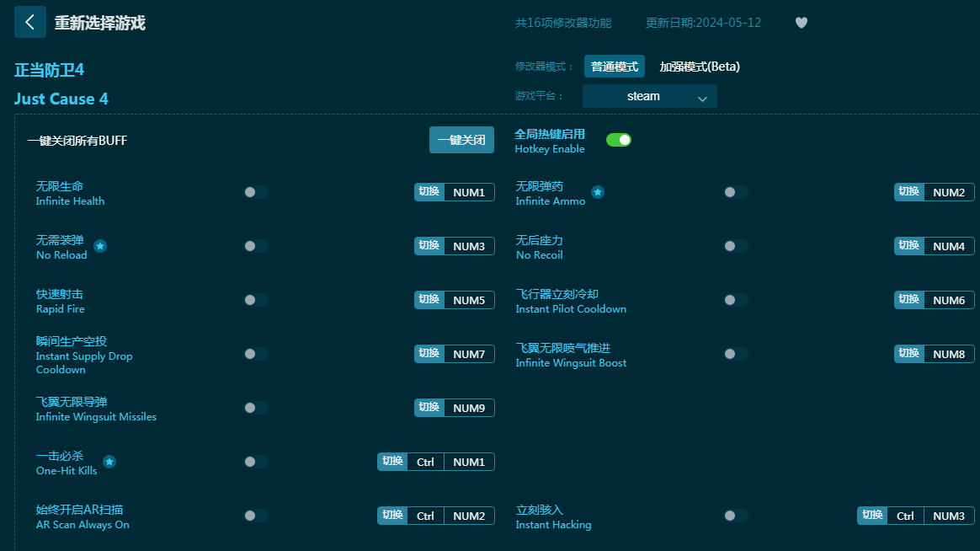Screen dimensions: 980x551
Task: Click the 共16项修改器功能 count text
Action: (x=563, y=23)
